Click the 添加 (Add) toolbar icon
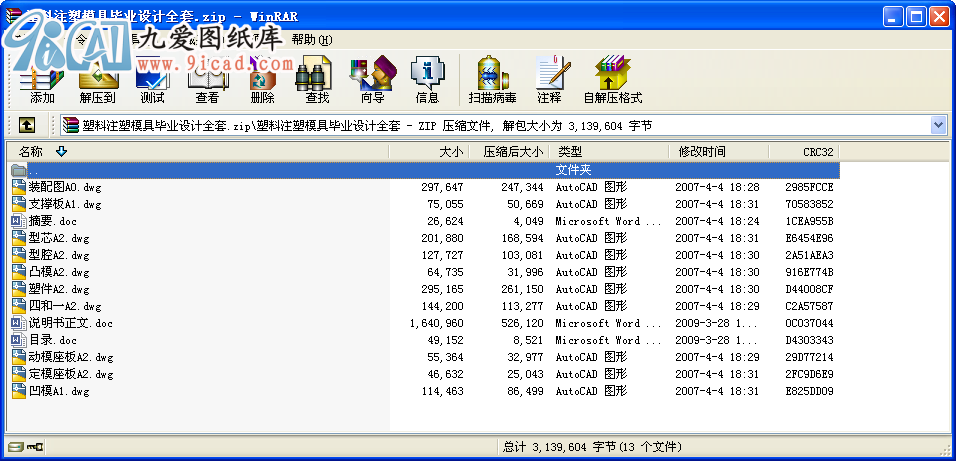956x461 pixels. click(x=42, y=80)
